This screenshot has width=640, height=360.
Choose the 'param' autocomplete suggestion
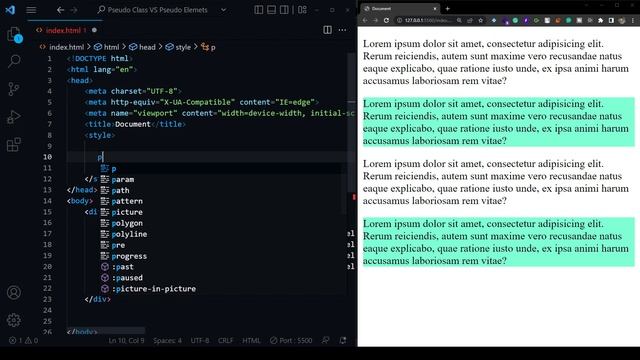click(222, 179)
